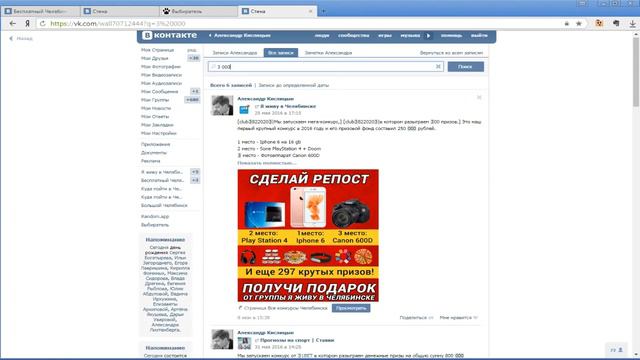Delete the first post with X icon
This screenshot has height=360, width=640.
[479, 98]
